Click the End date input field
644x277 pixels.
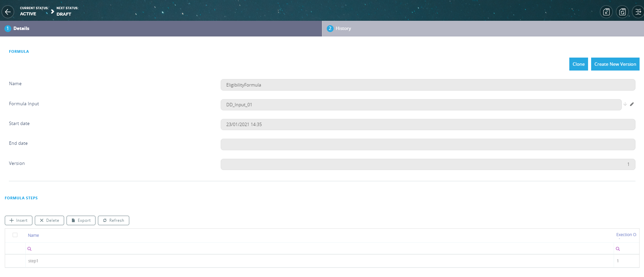(428, 144)
